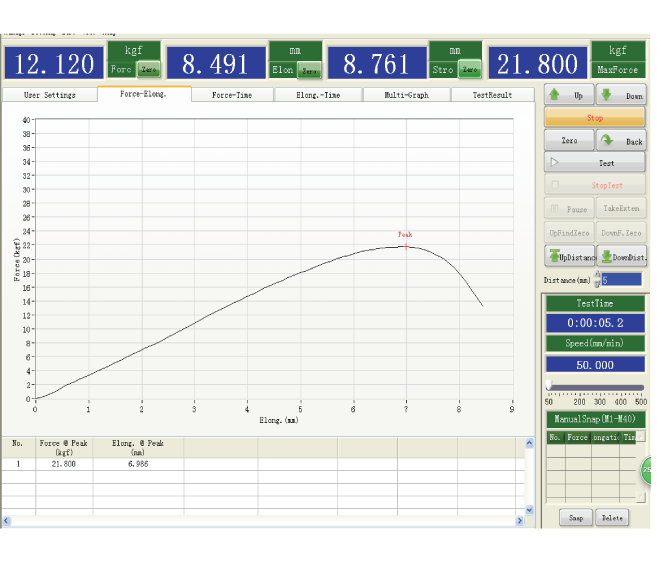Click the MaxForce display 21.800
Image resolution: width=657 pixels, height=562 pixels.
point(537,63)
